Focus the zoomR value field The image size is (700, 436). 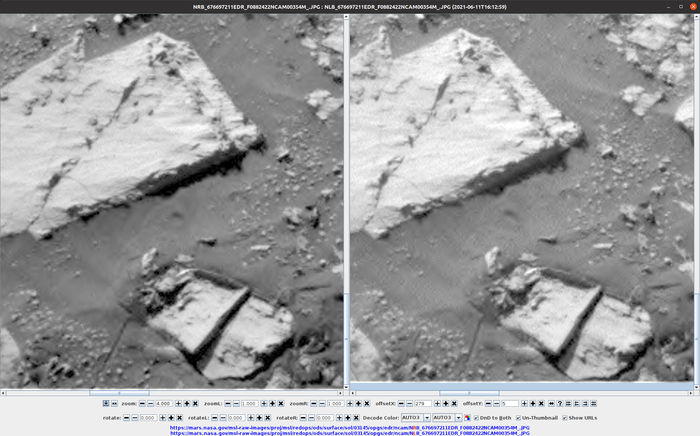[x=335, y=403]
